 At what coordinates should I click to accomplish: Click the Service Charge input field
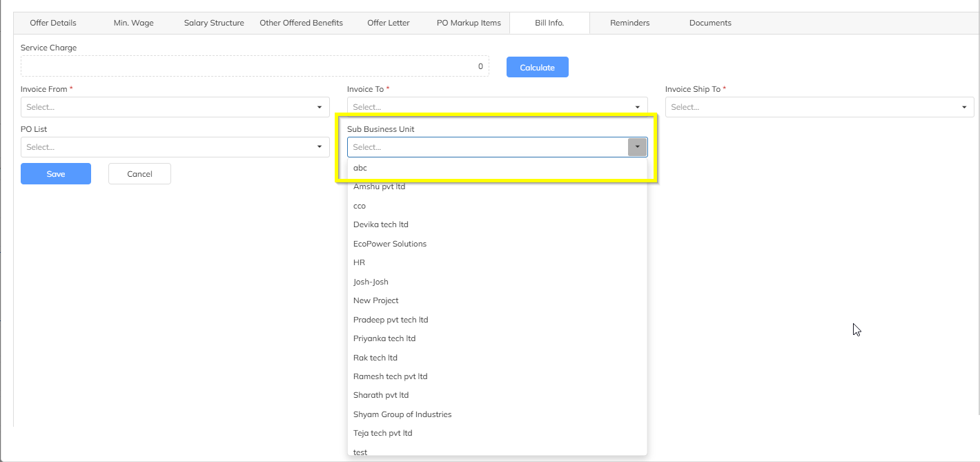click(255, 66)
